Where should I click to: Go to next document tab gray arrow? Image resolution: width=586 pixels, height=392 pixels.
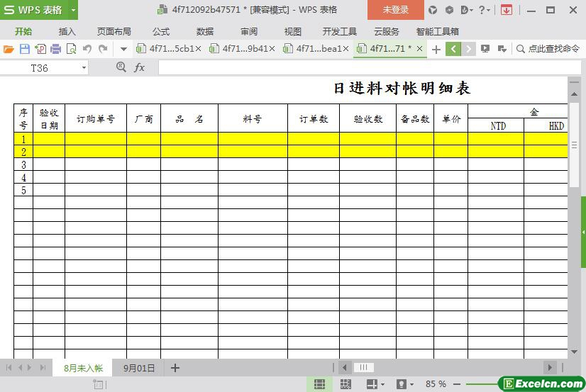click(x=468, y=49)
